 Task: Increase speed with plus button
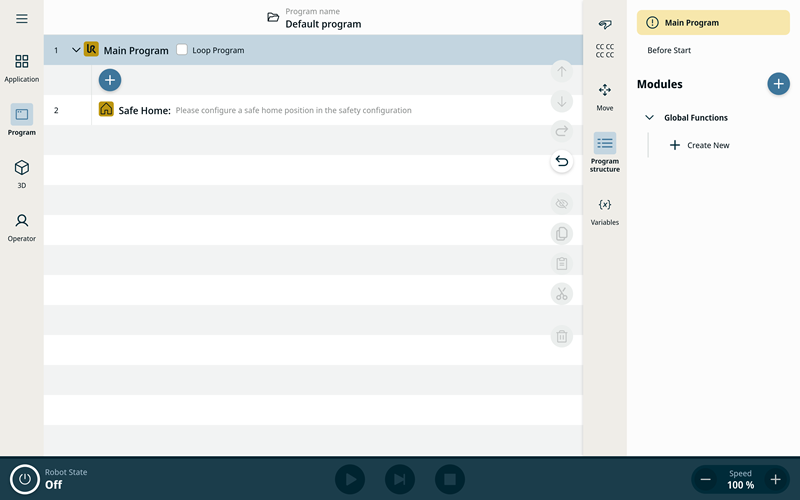775,480
